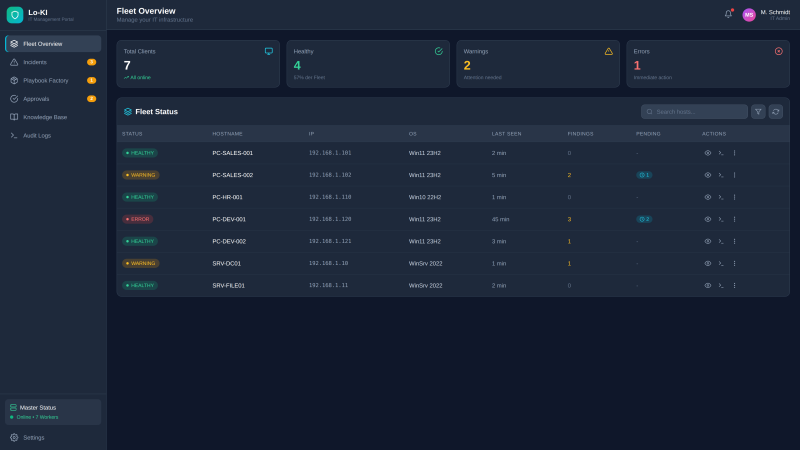Click the pending badge for PC-SALES-002
This screenshot has width=800, height=450.
tap(644, 175)
